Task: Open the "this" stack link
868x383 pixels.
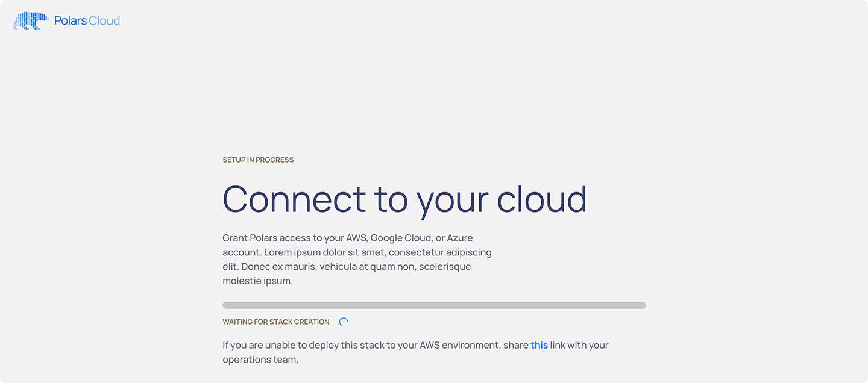Action: [539, 345]
